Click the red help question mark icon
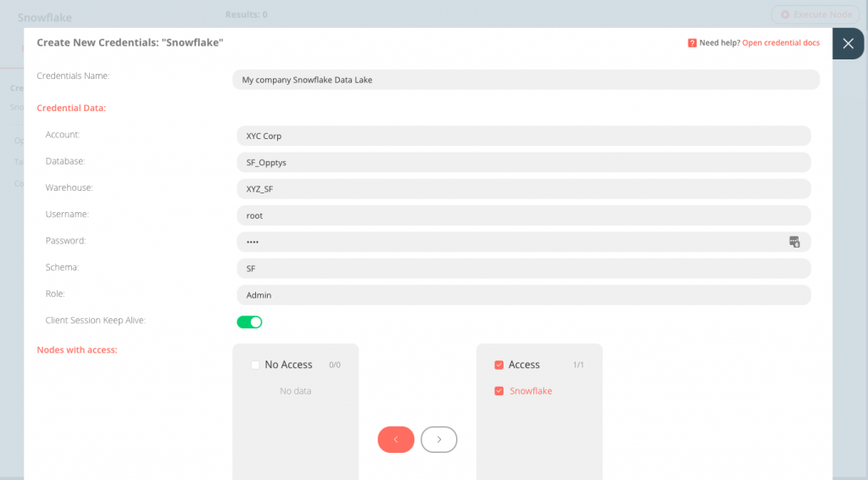Screen dimensions: 868x480 693,42
